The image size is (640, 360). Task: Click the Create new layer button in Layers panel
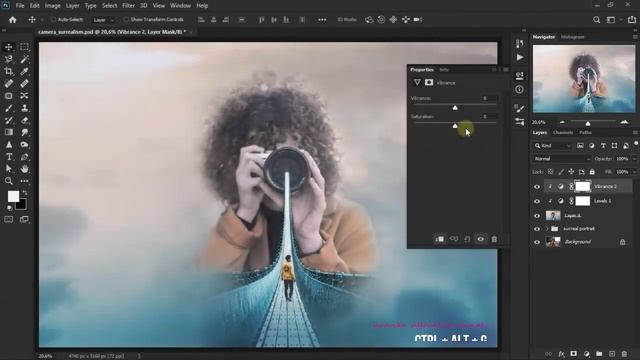(x=611, y=354)
